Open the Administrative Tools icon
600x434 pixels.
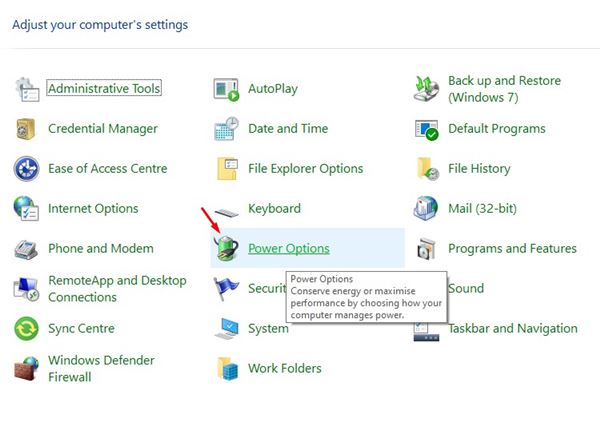(27, 89)
